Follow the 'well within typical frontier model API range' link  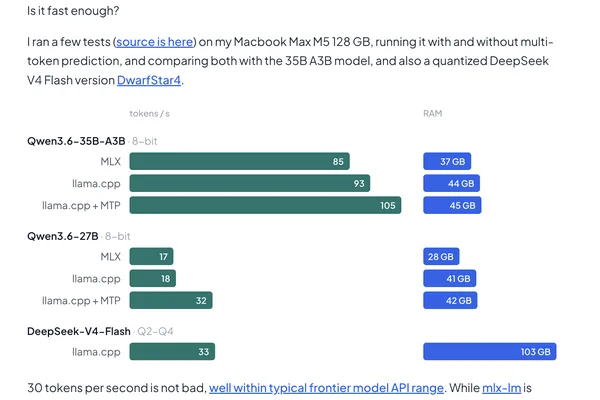tap(326, 388)
